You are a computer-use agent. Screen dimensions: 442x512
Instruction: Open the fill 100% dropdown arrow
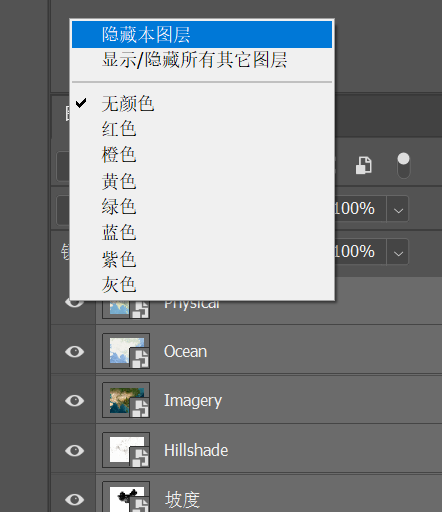(x=398, y=252)
